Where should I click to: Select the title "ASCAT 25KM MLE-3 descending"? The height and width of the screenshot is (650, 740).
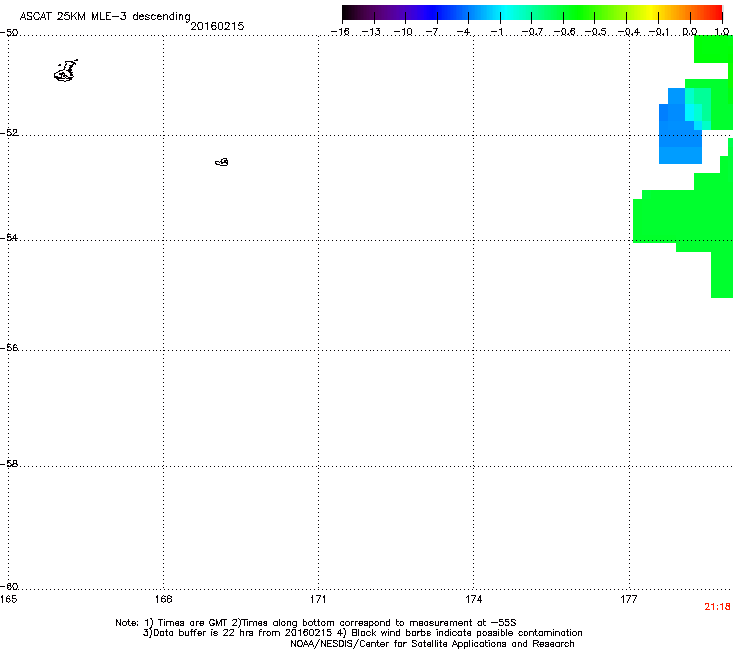pos(105,17)
